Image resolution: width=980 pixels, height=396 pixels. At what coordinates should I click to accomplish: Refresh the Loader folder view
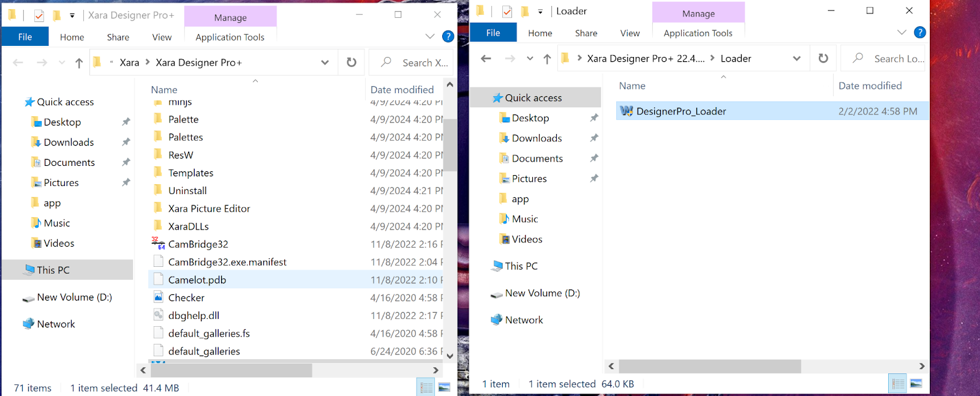tap(823, 58)
